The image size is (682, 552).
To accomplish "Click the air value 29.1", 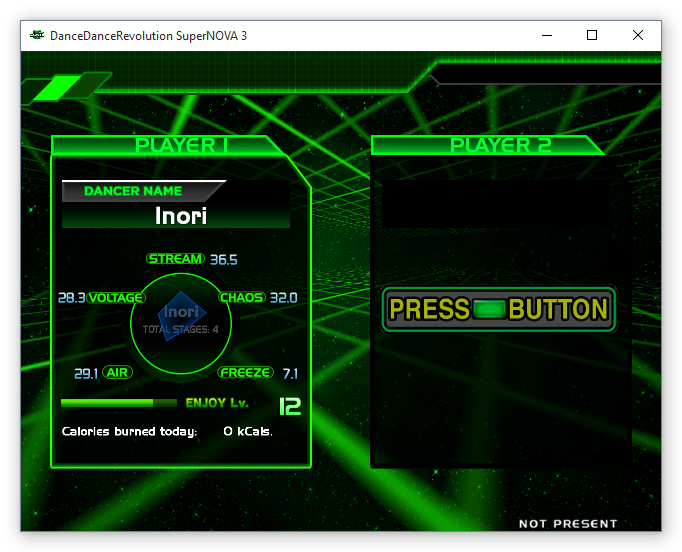I will pyautogui.click(x=86, y=374).
